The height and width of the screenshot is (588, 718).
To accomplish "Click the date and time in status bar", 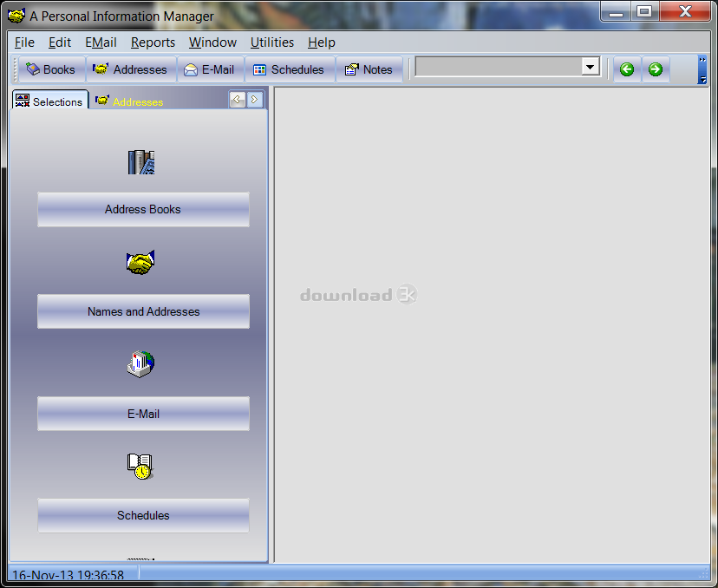I will tap(68, 575).
